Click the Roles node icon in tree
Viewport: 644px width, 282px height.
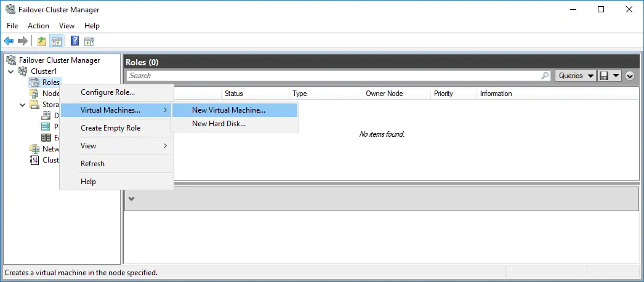[x=34, y=83]
